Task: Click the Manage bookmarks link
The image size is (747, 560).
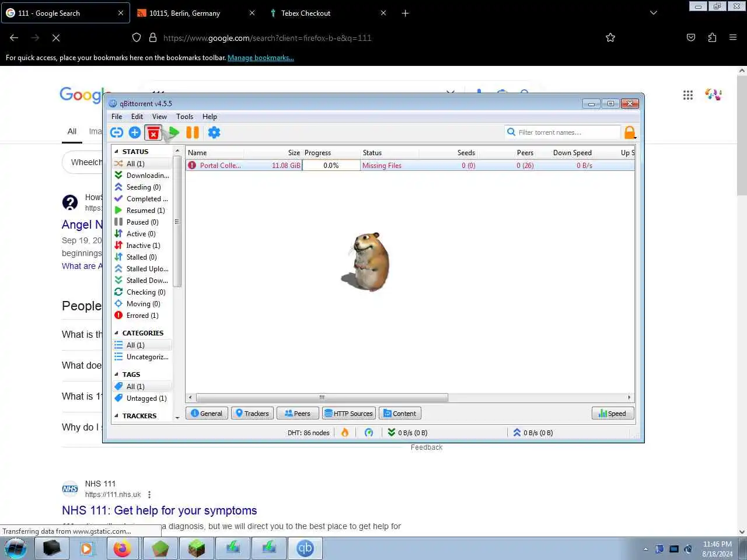Action: 261,58
